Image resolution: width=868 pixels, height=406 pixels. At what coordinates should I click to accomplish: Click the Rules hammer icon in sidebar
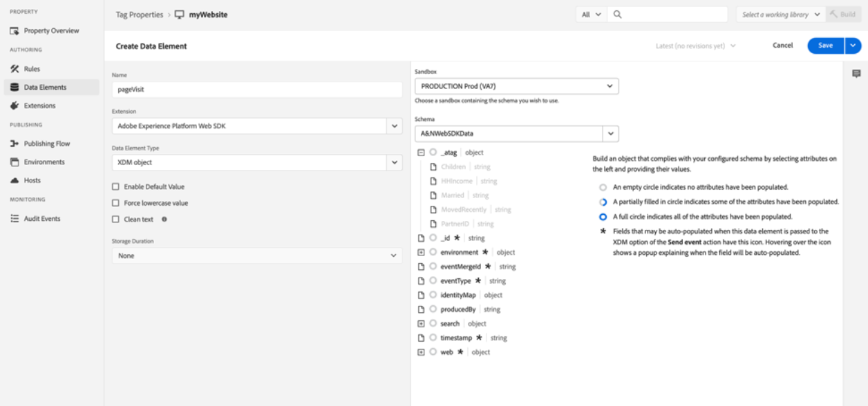tap(15, 69)
